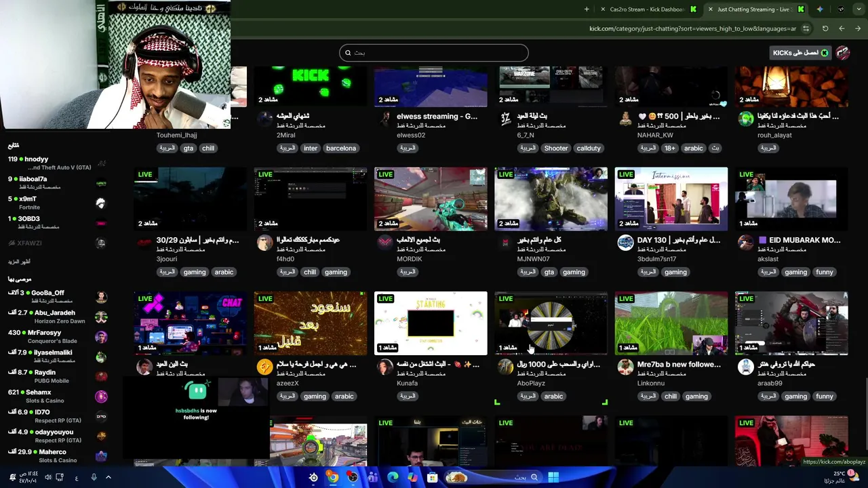This screenshot has height=488, width=868.
Task: Click the azeezX streamer avatar
Action: (264, 367)
